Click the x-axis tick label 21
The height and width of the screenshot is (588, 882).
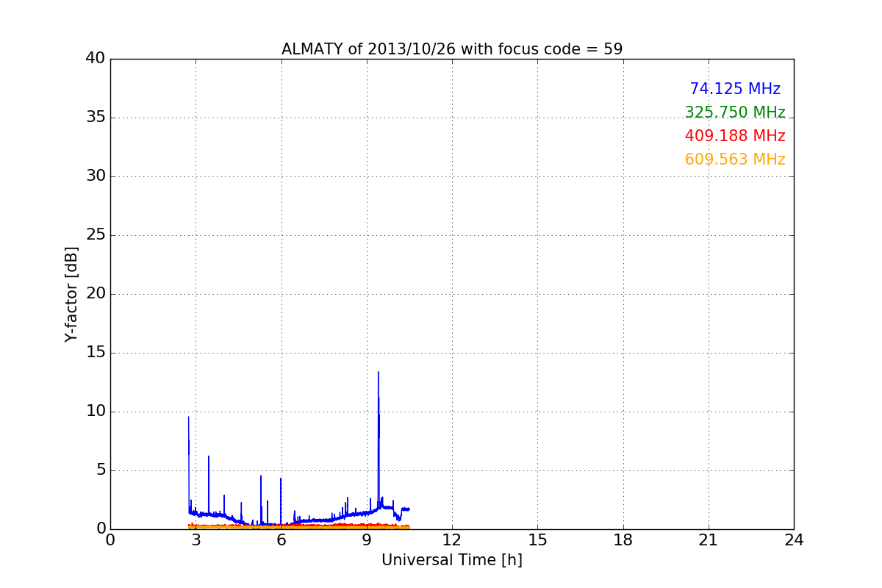coord(709,540)
